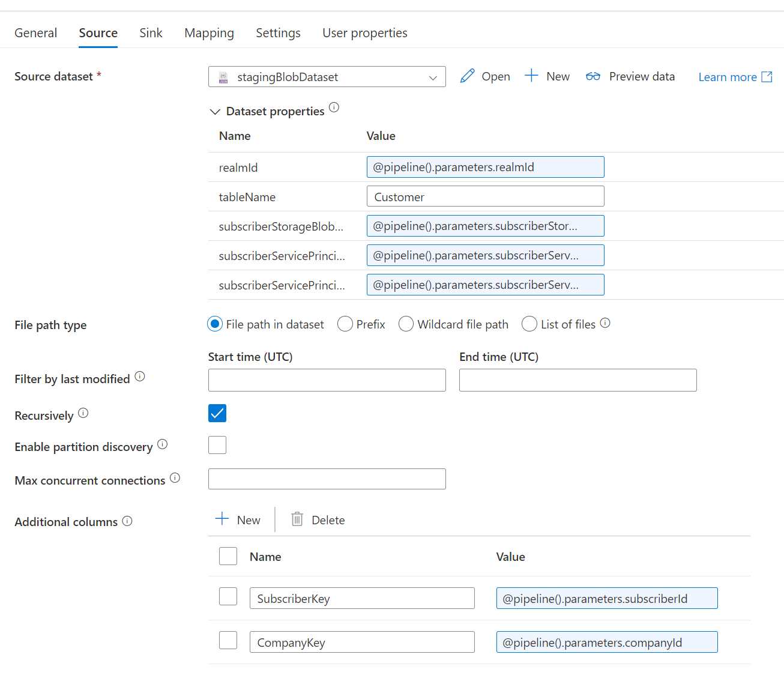
Task: Collapse the Dataset properties section
Action: tap(215, 111)
